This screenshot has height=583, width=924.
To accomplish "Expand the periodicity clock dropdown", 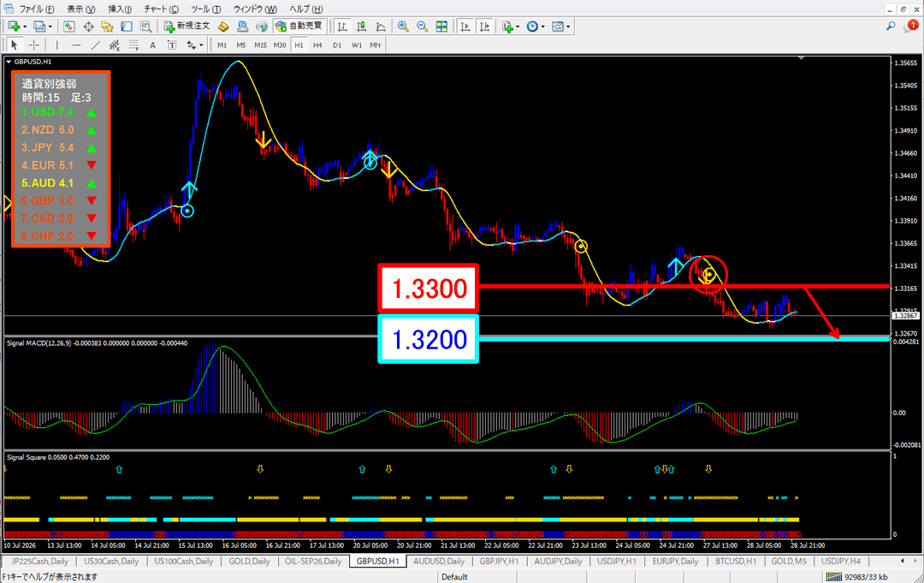I will [542, 27].
